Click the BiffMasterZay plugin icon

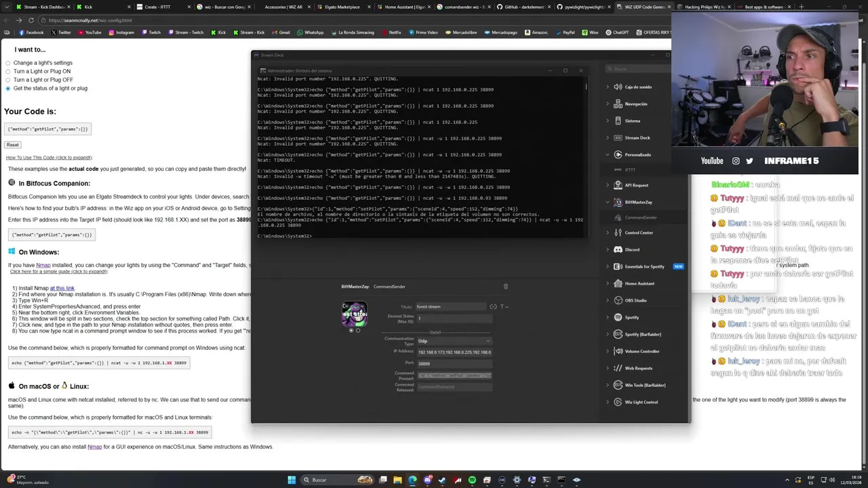tap(618, 202)
